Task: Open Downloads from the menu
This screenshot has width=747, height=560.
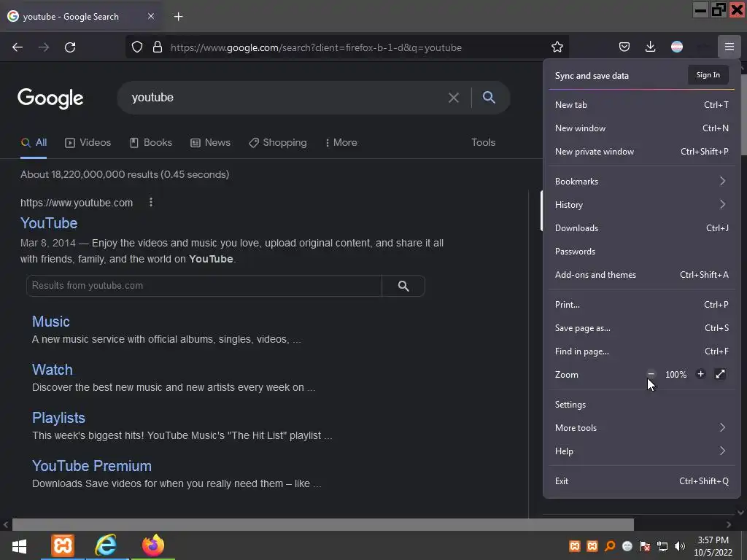Action: point(642,228)
